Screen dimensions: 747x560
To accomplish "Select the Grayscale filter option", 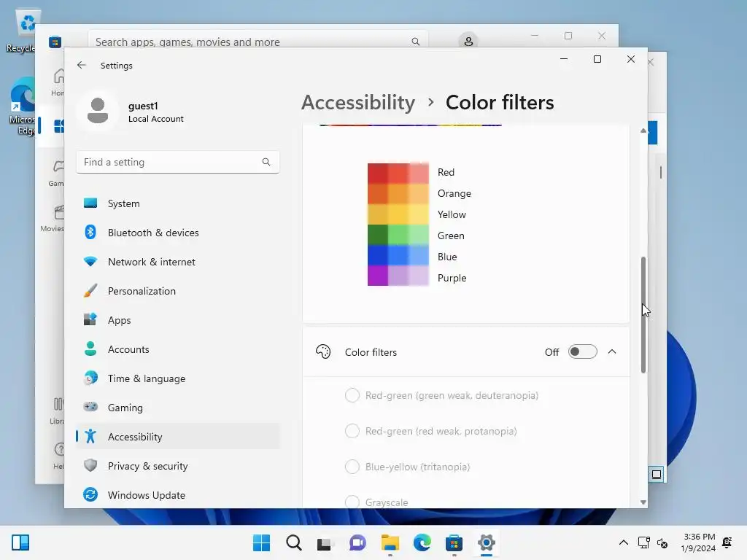I will 352,502.
